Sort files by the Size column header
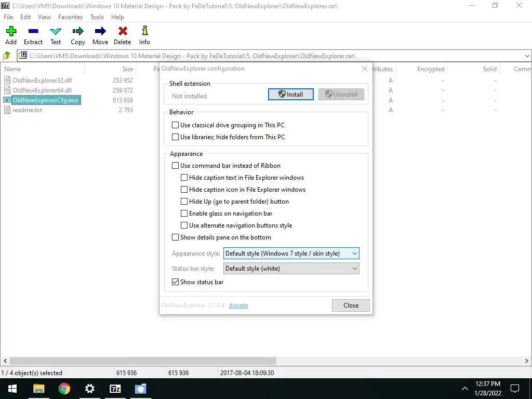 [x=110, y=69]
